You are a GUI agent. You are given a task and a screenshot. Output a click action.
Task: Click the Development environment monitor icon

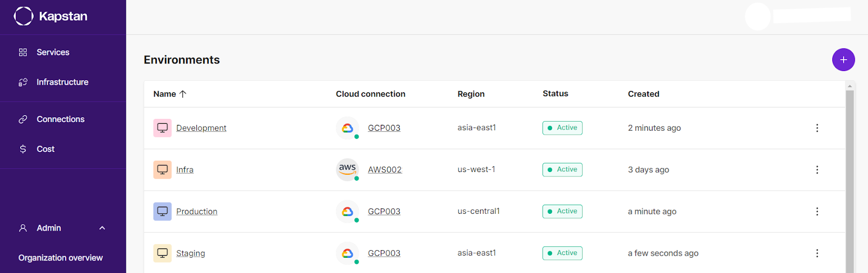pyautogui.click(x=162, y=128)
